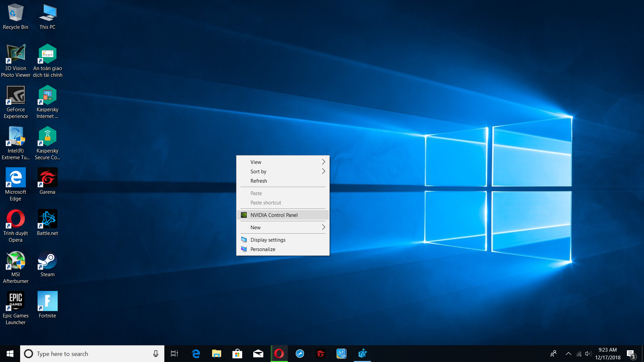Select Intel(R) Extreme Tuning shortcut
Screen dimensions: 644x362
coord(15,143)
